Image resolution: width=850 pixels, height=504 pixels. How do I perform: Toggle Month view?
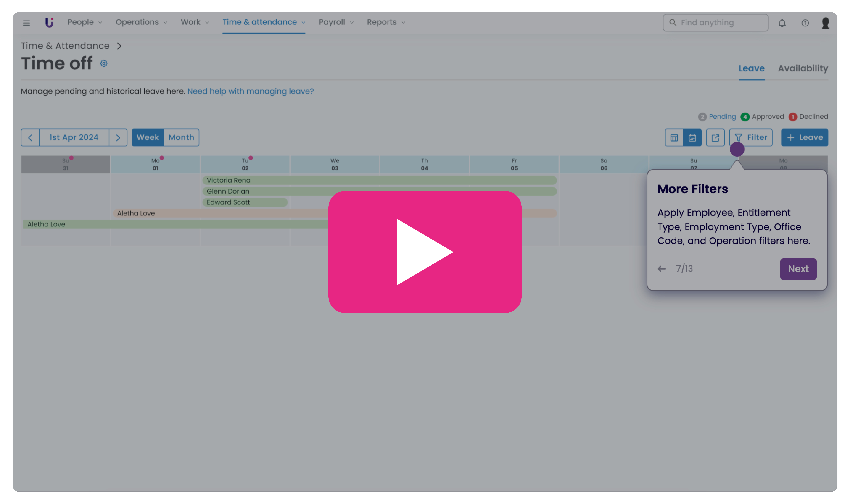tap(181, 138)
